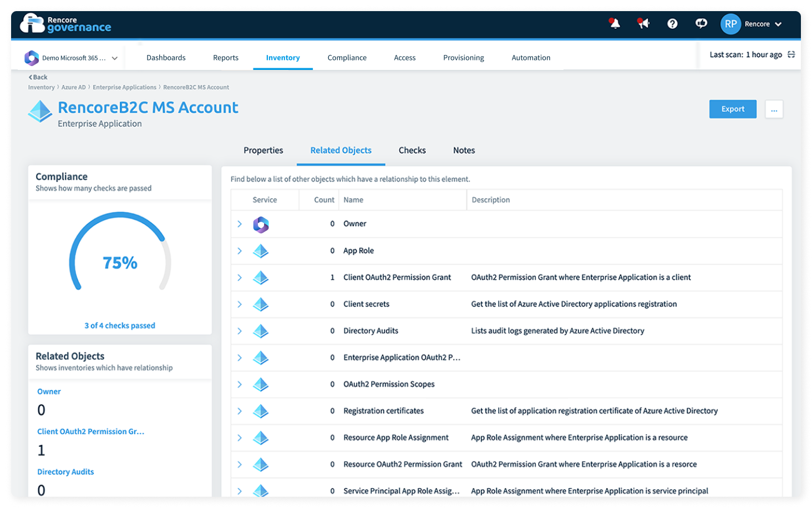The image size is (812, 508).
Task: Click the Azure icon in OAuth2 Permission Scopes row
Action: [x=261, y=384]
